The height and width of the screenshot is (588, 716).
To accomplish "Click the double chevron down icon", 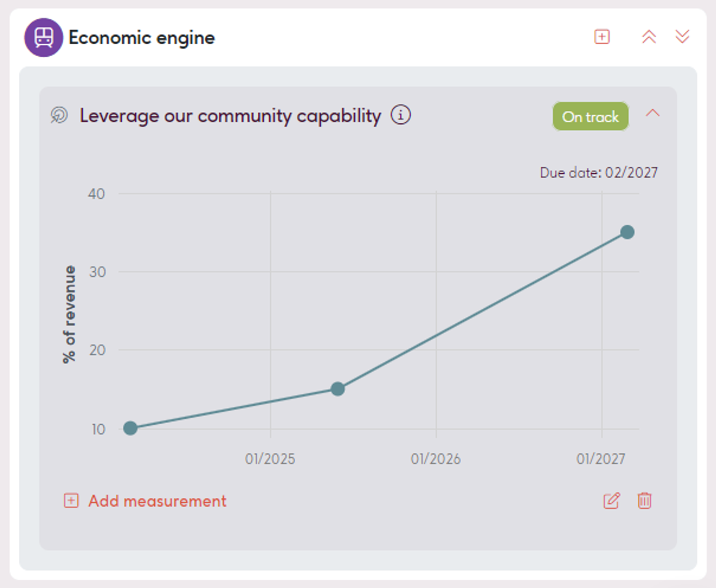I will tap(682, 37).
